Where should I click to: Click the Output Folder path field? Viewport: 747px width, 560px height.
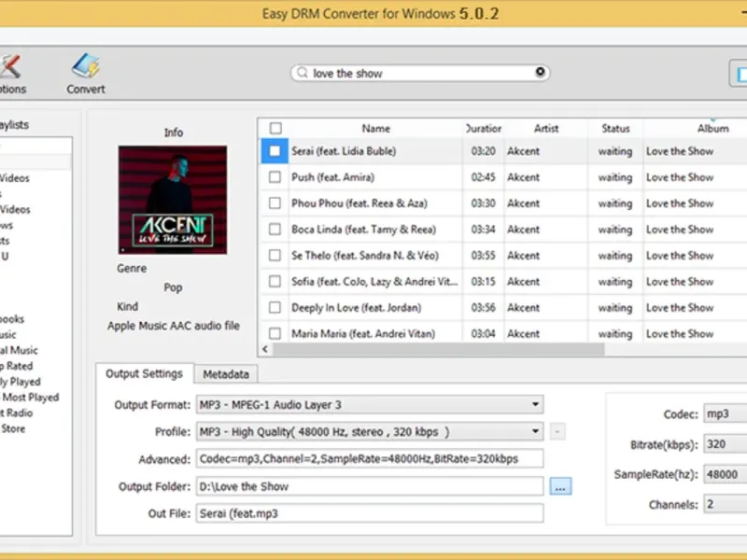coord(370,486)
